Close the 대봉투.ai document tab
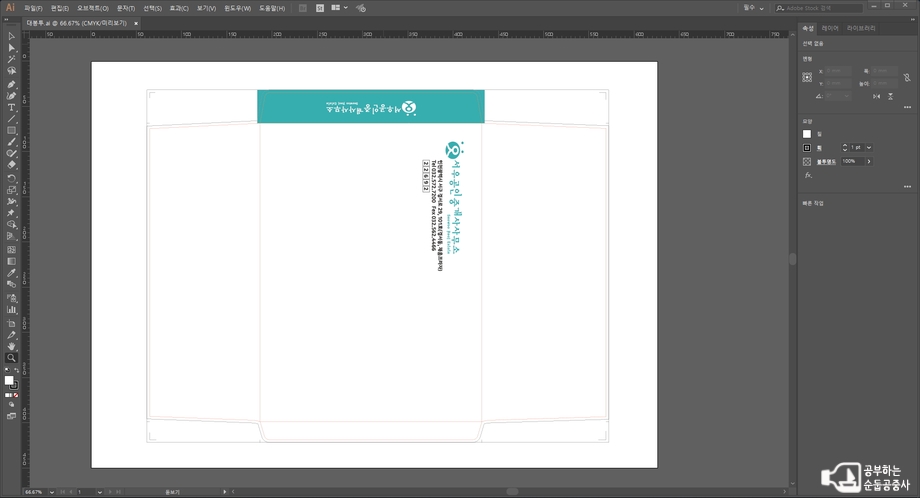 [x=136, y=23]
